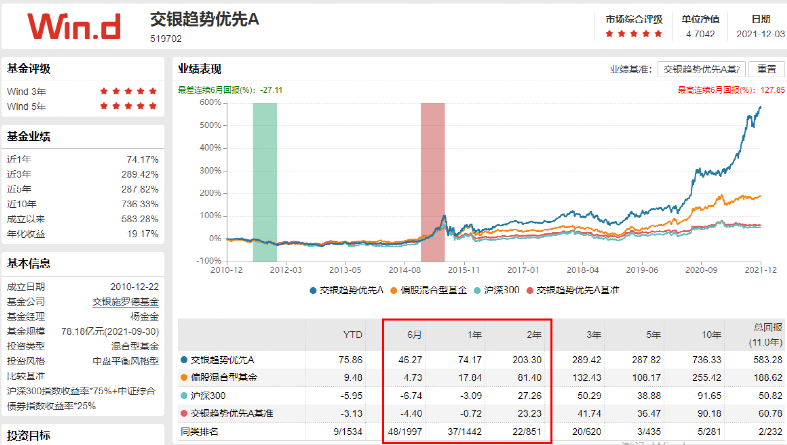The image size is (787, 445).
Task: Click the red shaded return band on chart
Action: [432, 170]
